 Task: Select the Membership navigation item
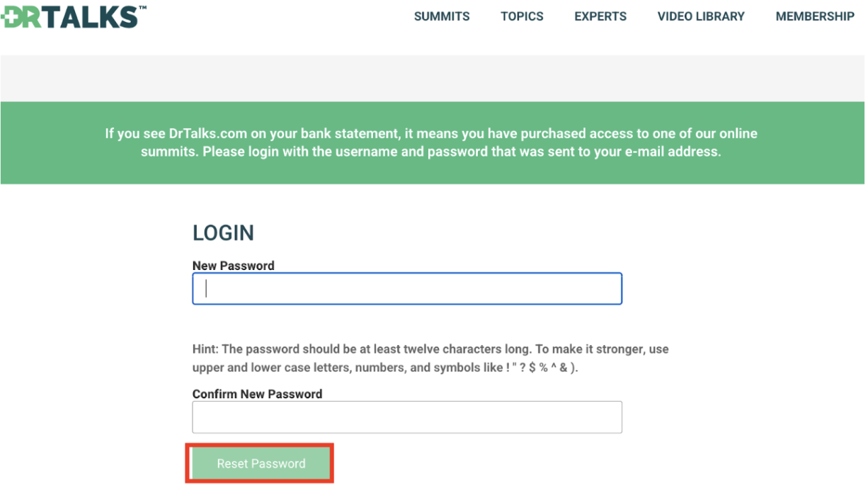pyautogui.click(x=815, y=16)
